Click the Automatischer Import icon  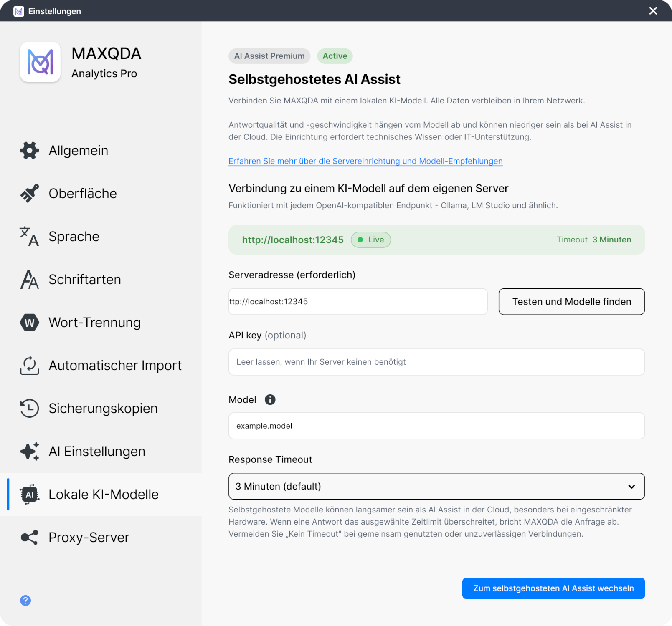click(29, 366)
